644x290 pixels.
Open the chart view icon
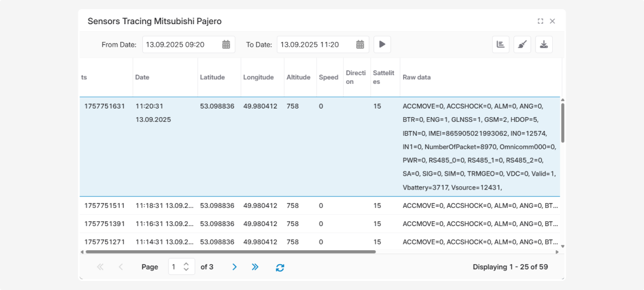pyautogui.click(x=501, y=45)
